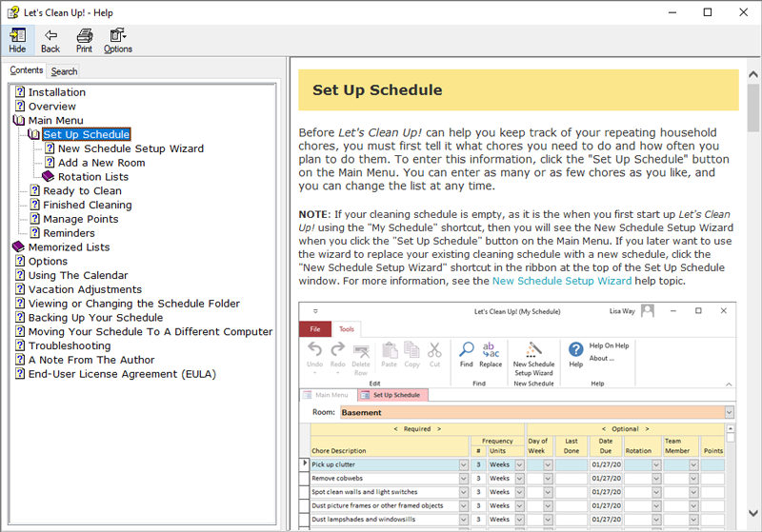Click the page icon beside Vacation Adjustments
Image resolution: width=762 pixels, height=532 pixels.
[20, 288]
